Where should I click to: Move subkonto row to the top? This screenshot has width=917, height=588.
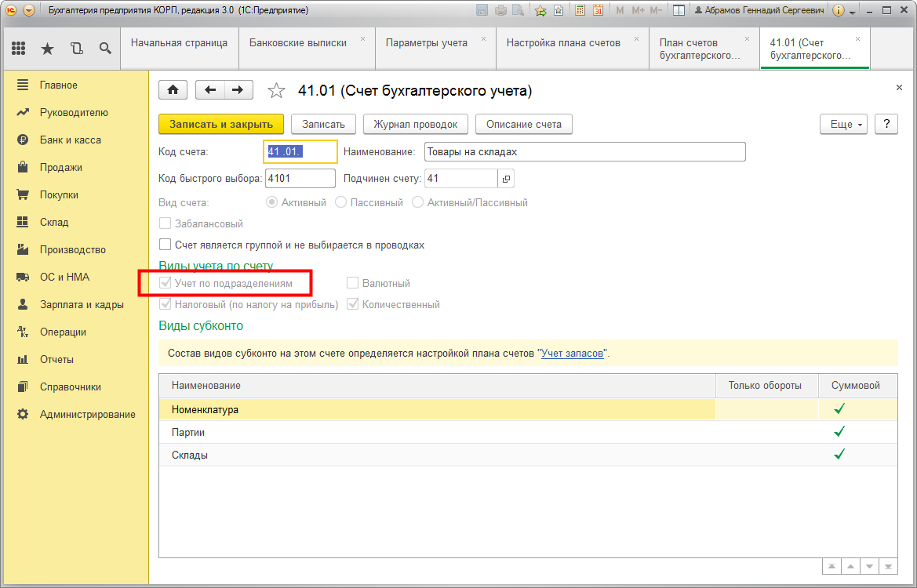pyautogui.click(x=831, y=566)
